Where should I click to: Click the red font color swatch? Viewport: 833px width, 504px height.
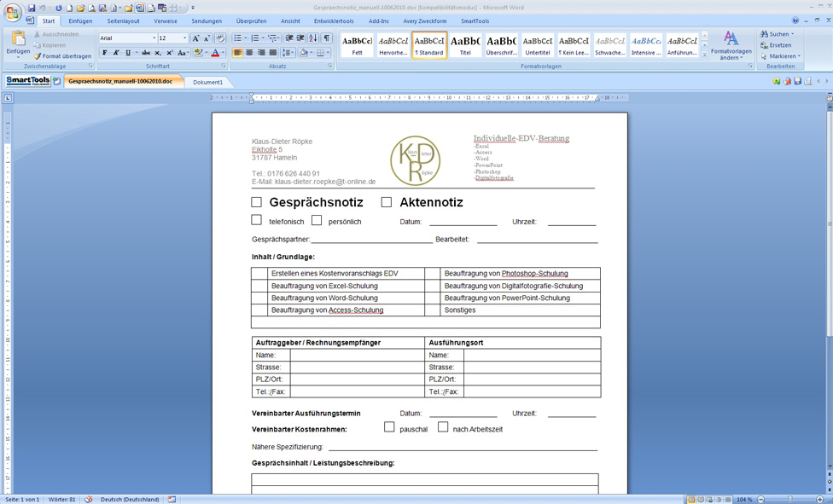click(215, 53)
